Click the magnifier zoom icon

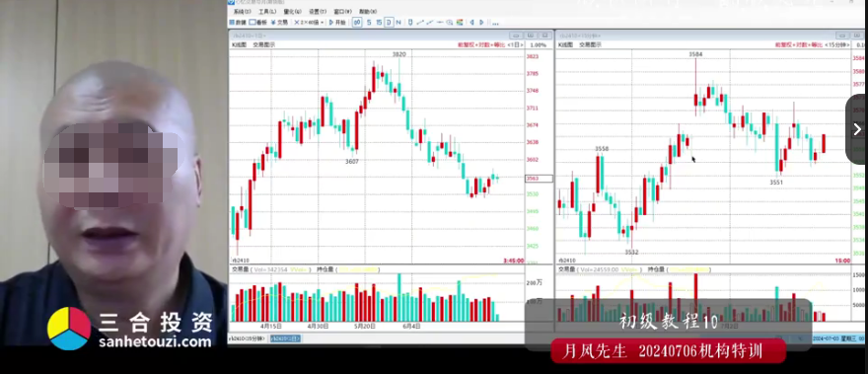(x=450, y=22)
